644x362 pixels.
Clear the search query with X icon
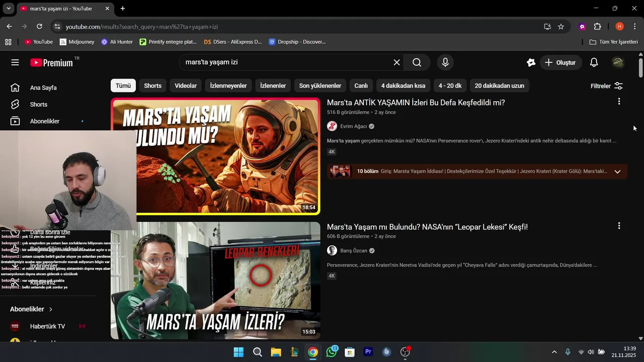point(396,62)
